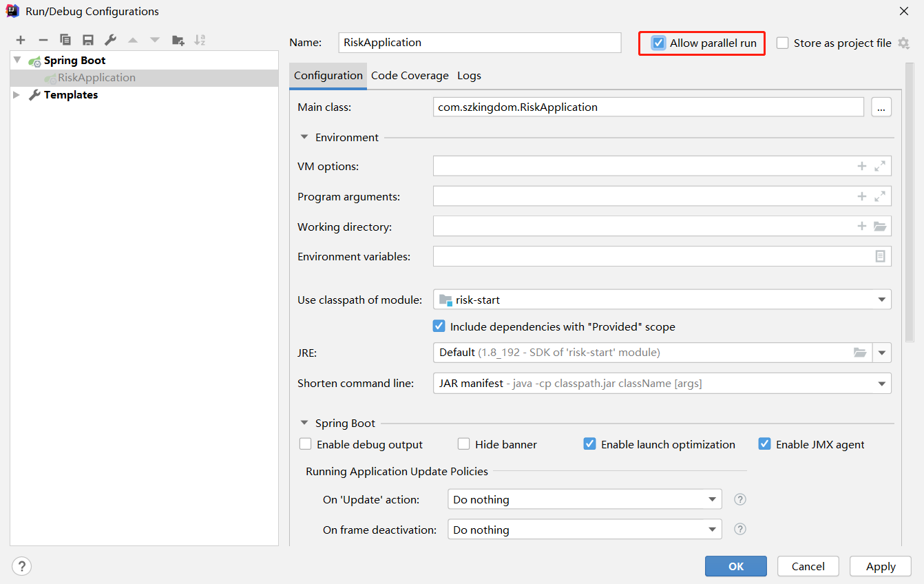Switch to the Code Coverage tab
The image size is (924, 584).
[x=410, y=76]
